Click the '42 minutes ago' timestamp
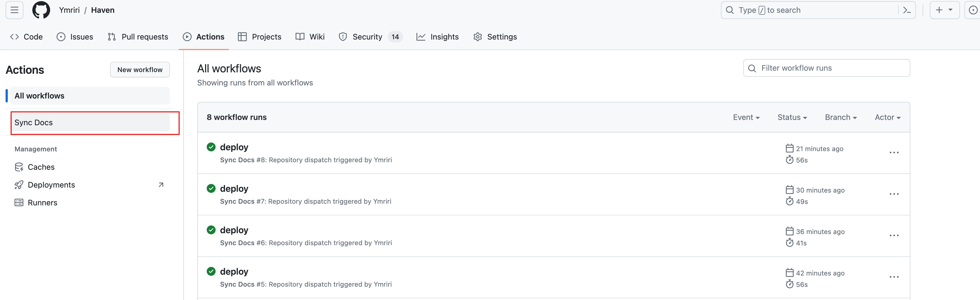 point(820,273)
